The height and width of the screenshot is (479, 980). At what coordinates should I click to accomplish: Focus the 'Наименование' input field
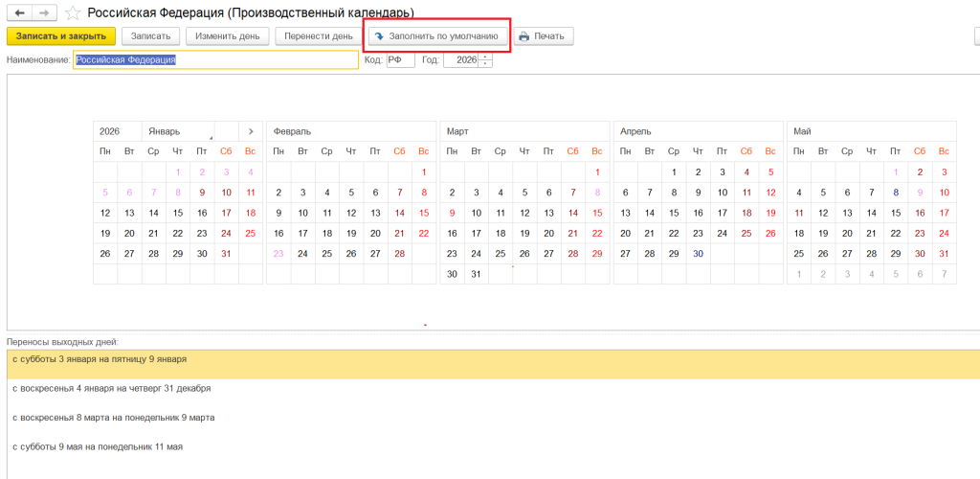pos(215,60)
